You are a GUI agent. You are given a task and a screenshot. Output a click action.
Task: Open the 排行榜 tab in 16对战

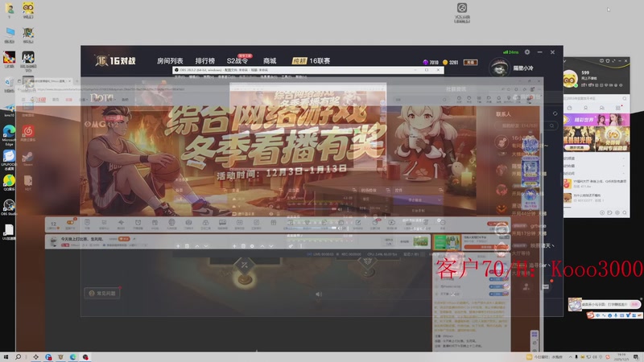205,61
